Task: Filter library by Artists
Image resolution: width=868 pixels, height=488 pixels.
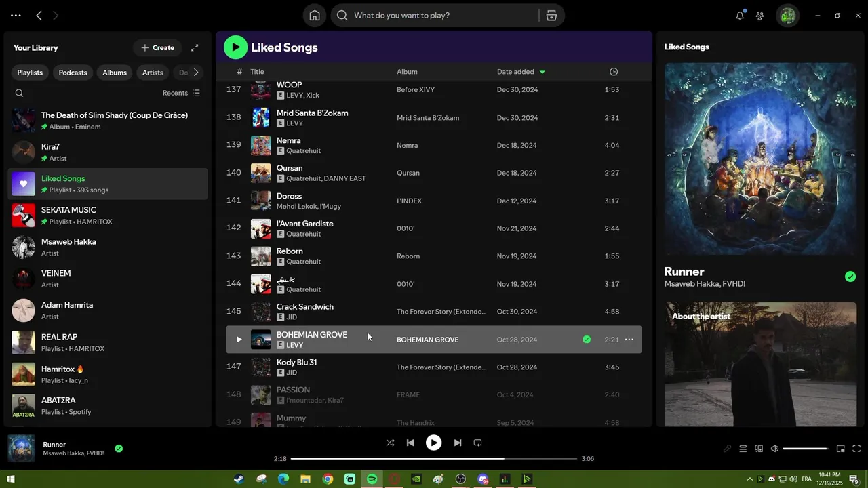Action: [153, 73]
